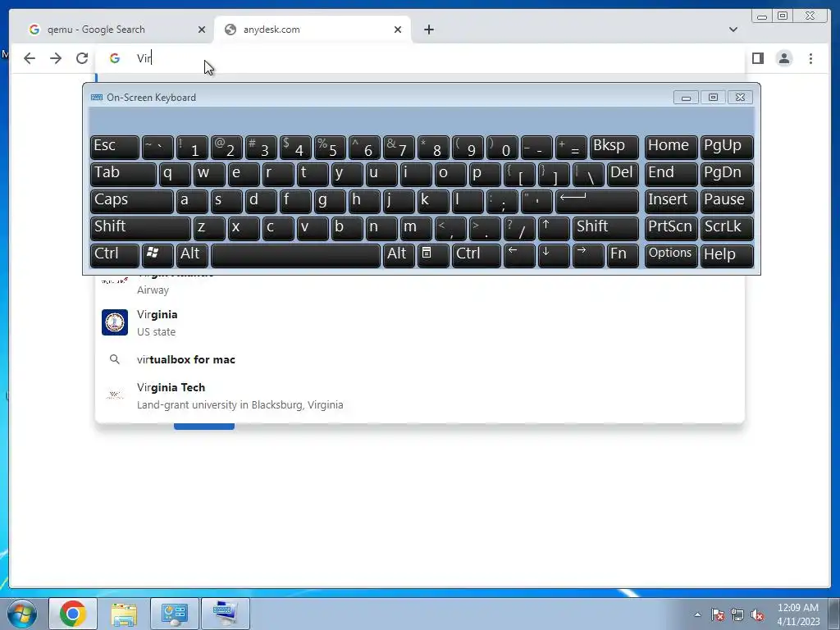Screen dimensions: 840x630
Task: Toggle the left Shift key
Action: click(140, 228)
